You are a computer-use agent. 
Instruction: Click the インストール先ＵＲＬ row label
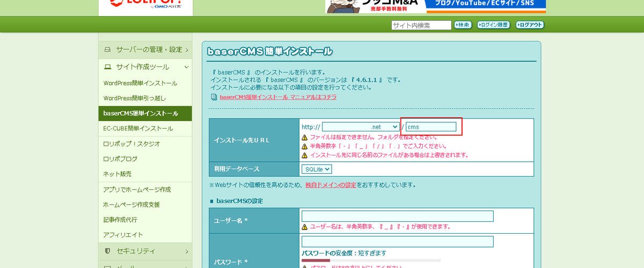(x=241, y=140)
